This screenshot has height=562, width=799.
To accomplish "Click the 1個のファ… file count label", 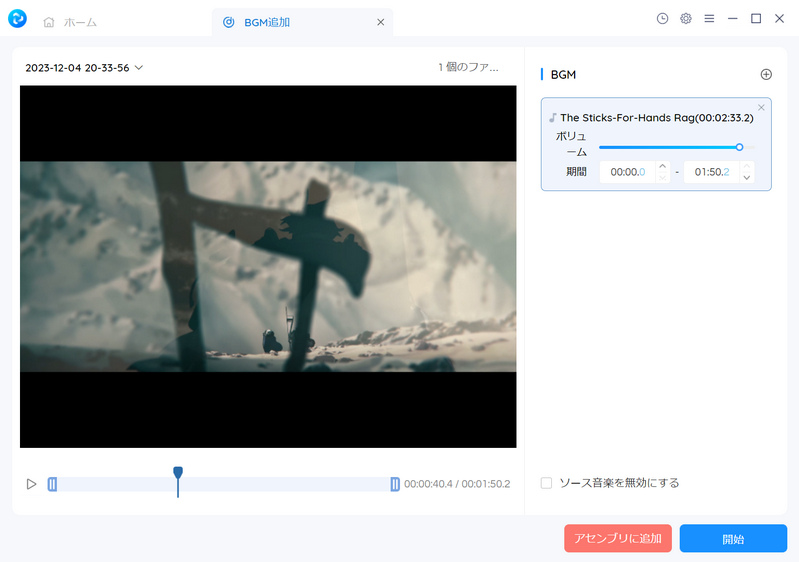I will (468, 67).
